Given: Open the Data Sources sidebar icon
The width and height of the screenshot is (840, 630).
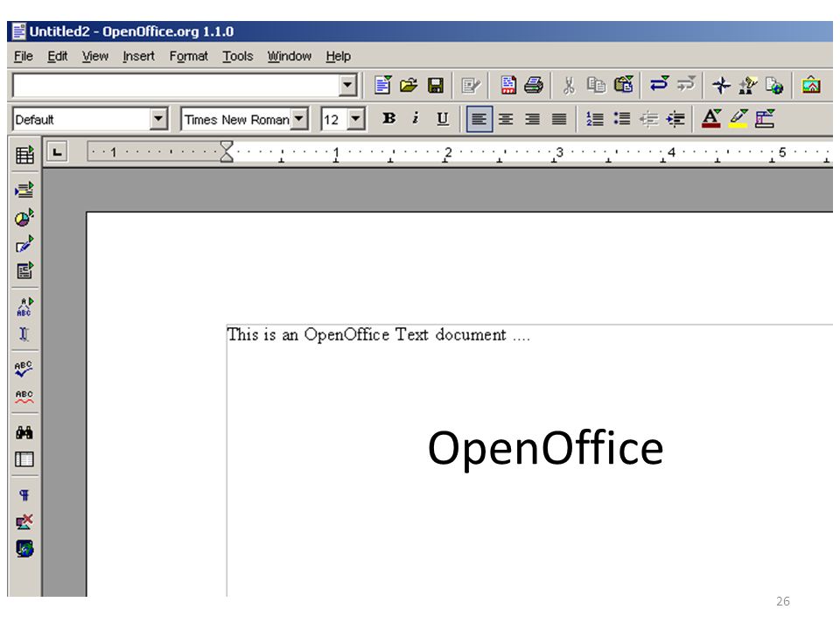Looking at the screenshot, I should pyautogui.click(x=24, y=459).
